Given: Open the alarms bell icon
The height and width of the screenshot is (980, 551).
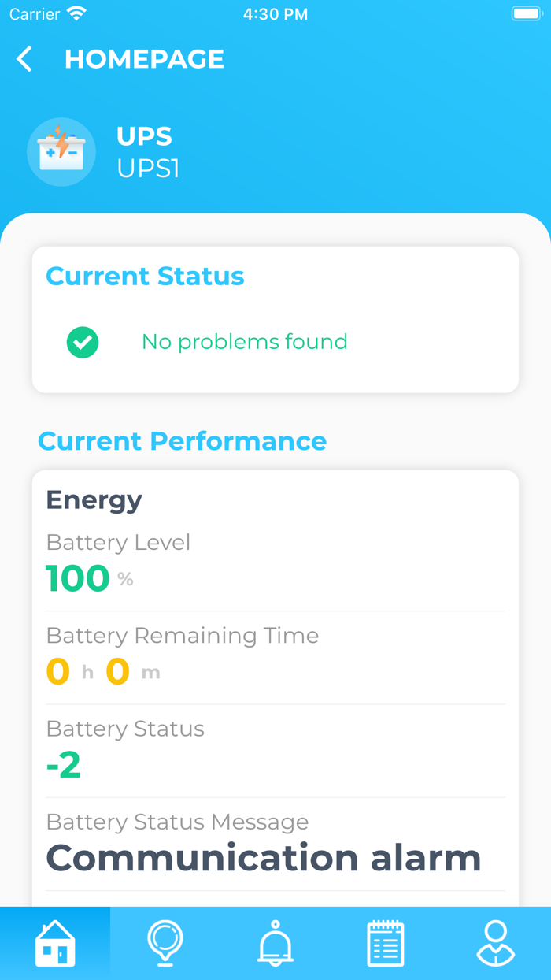Looking at the screenshot, I should point(275,942).
